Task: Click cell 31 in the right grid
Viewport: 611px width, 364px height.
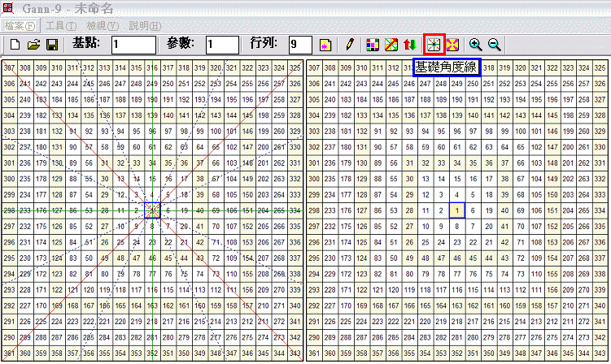Action: pyautogui.click(x=409, y=163)
